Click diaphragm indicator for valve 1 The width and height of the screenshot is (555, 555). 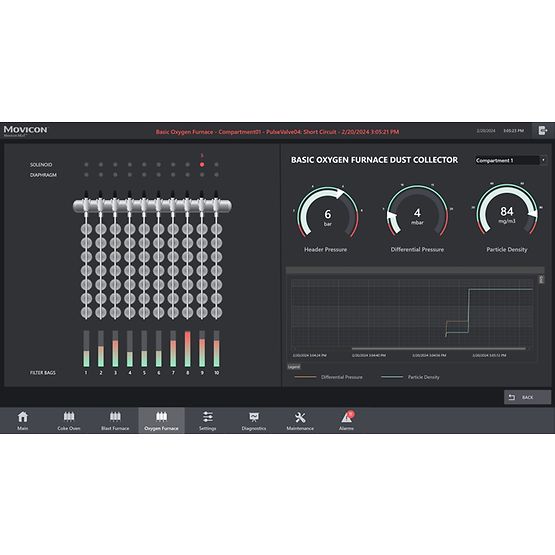click(x=86, y=175)
